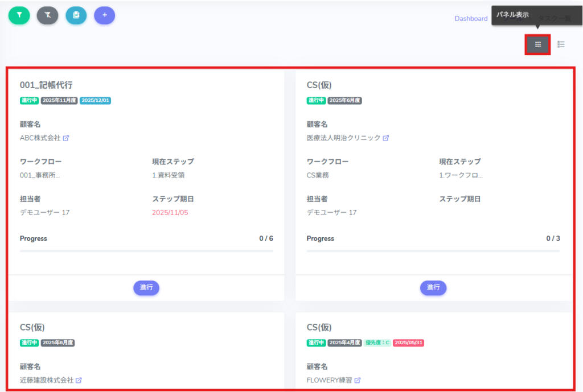583x392 pixels.
Task: Click the blue clipboard icon button
Action: 76,15
